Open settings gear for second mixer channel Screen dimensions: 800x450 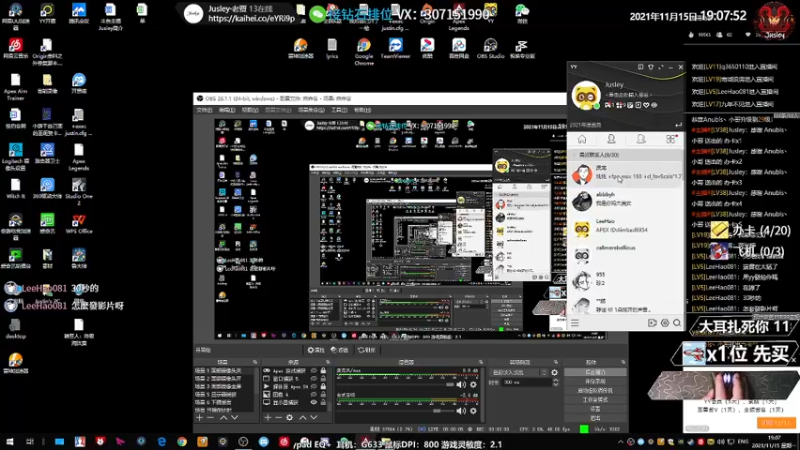473,411
